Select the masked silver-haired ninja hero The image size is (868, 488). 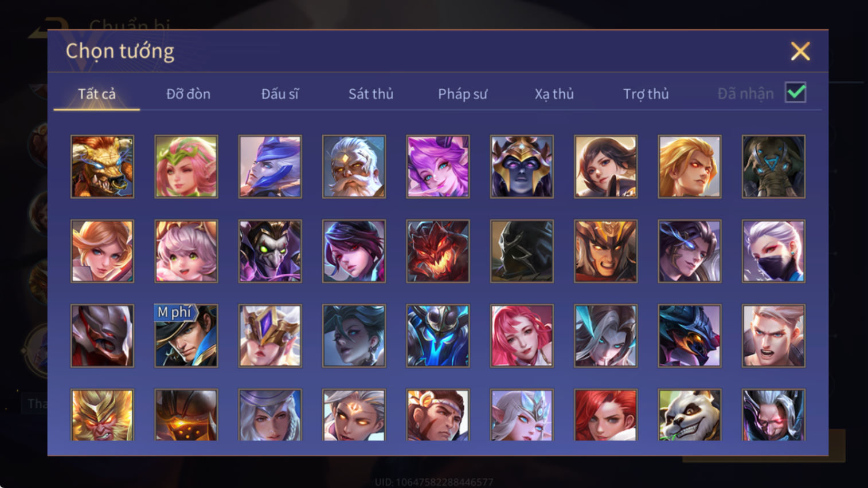pyautogui.click(x=773, y=251)
